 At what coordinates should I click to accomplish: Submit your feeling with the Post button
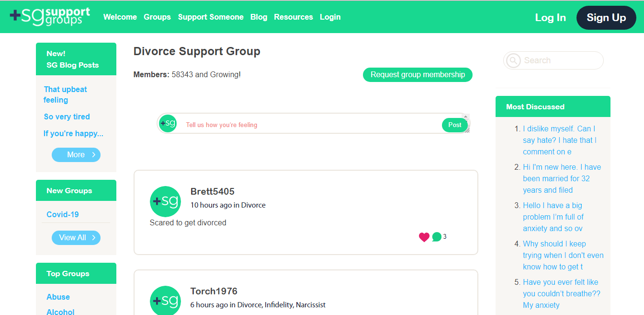click(x=454, y=125)
